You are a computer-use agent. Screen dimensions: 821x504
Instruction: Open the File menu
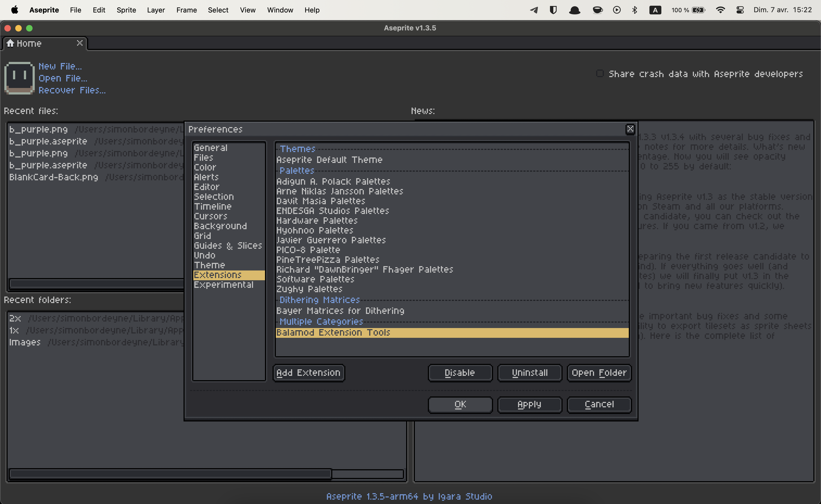coord(76,10)
